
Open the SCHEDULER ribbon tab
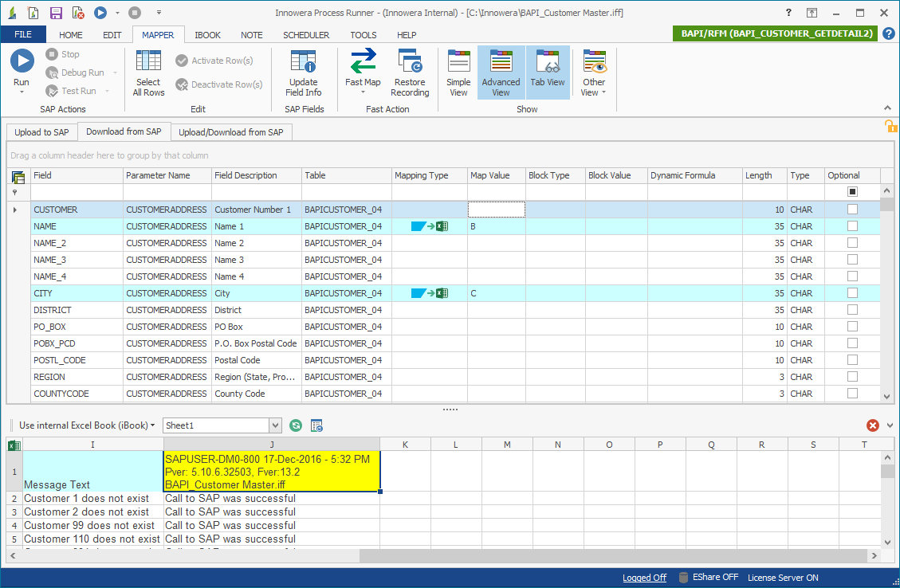tap(306, 35)
